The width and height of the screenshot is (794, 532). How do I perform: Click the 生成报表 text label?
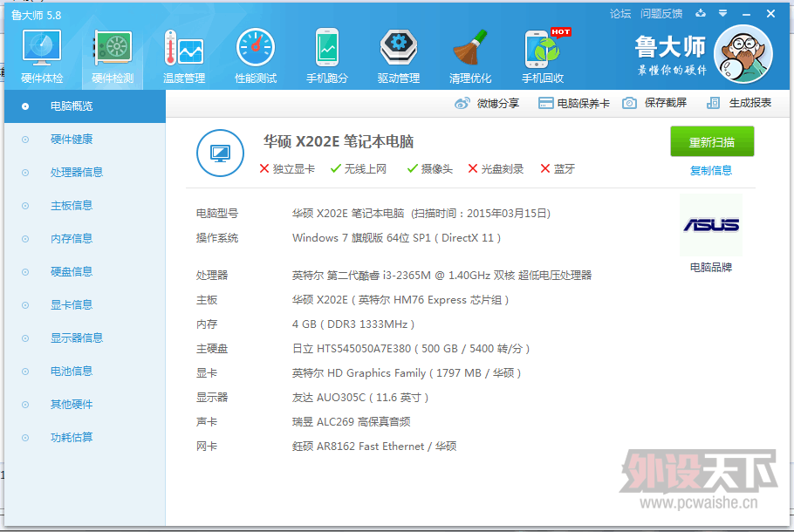(x=750, y=103)
